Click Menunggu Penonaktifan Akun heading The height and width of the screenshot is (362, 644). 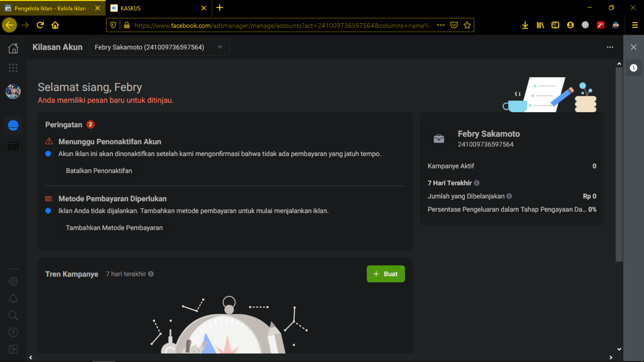110,142
